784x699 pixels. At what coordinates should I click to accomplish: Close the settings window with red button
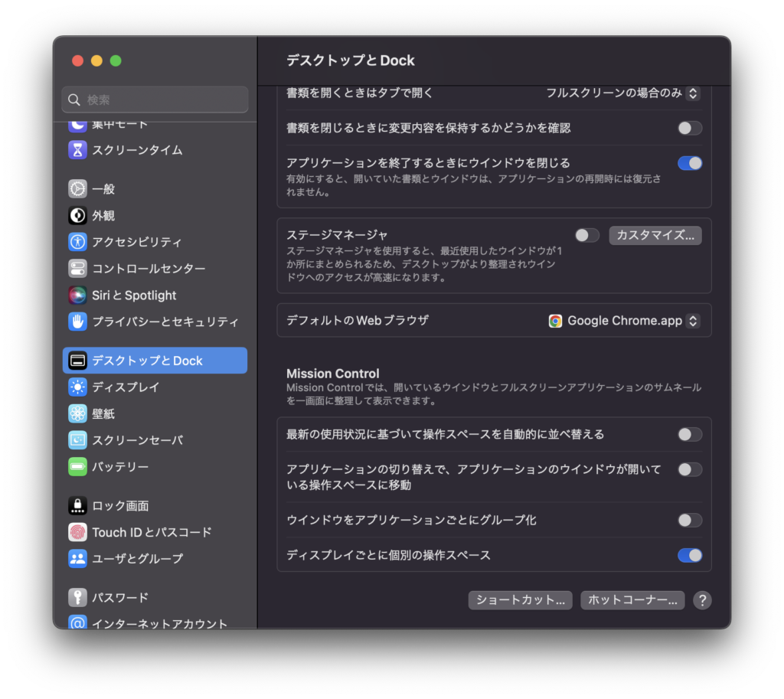pos(77,60)
